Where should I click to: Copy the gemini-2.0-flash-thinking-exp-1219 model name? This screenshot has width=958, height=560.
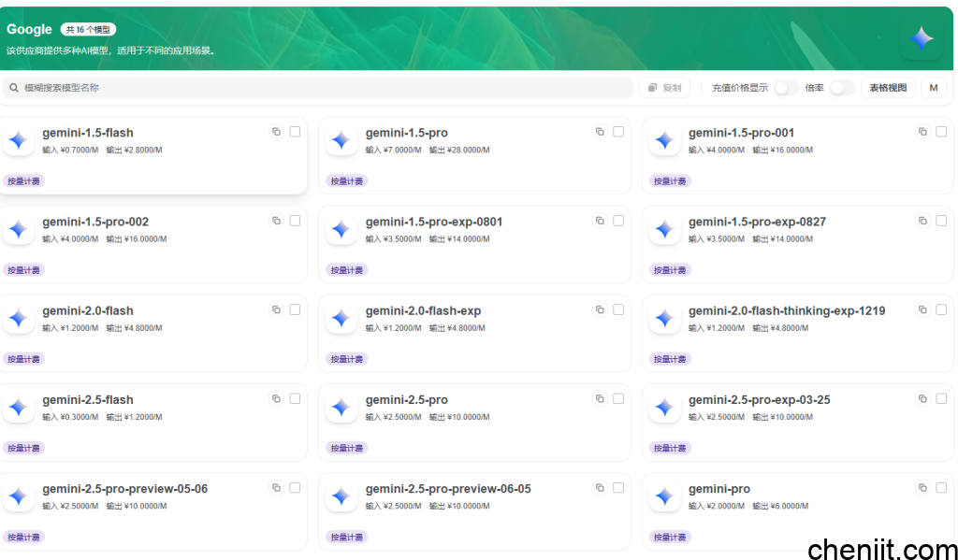click(x=922, y=309)
